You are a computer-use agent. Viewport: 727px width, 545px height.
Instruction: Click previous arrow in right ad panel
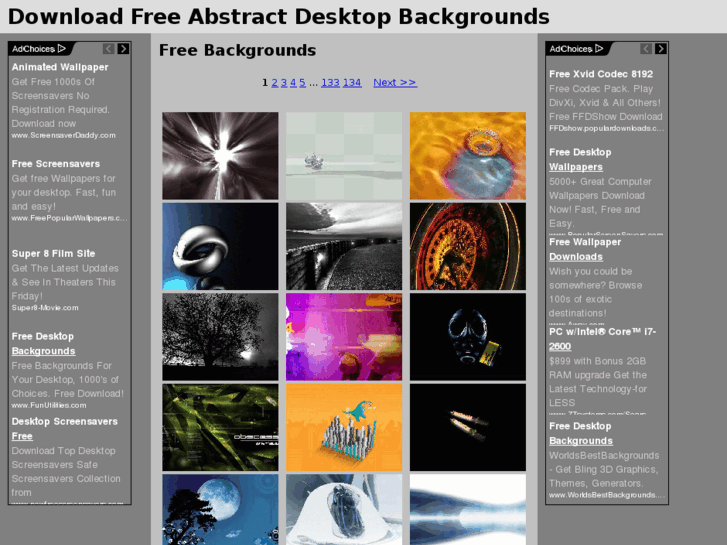646,49
